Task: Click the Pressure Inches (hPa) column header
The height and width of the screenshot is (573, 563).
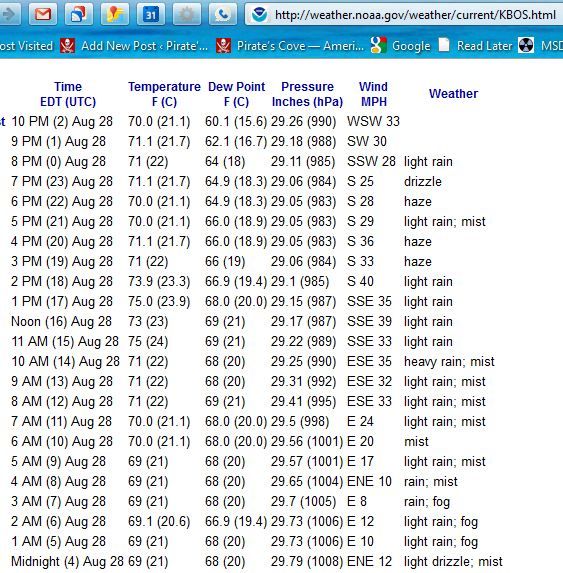Action: (x=307, y=94)
